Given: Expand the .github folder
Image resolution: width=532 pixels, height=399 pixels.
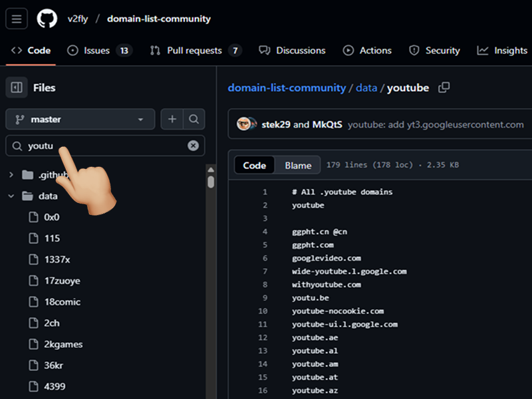Looking at the screenshot, I should [12, 174].
